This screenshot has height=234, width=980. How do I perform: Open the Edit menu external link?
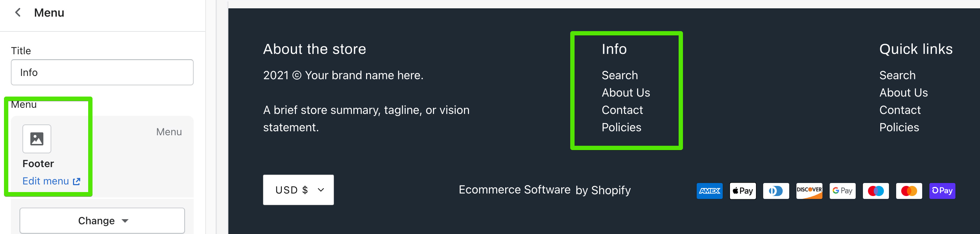(x=51, y=181)
